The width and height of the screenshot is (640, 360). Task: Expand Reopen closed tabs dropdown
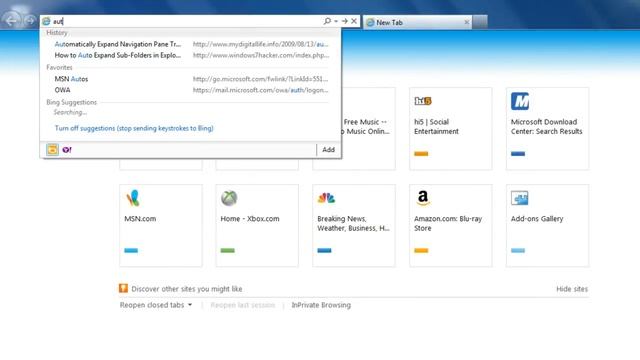tap(156, 305)
